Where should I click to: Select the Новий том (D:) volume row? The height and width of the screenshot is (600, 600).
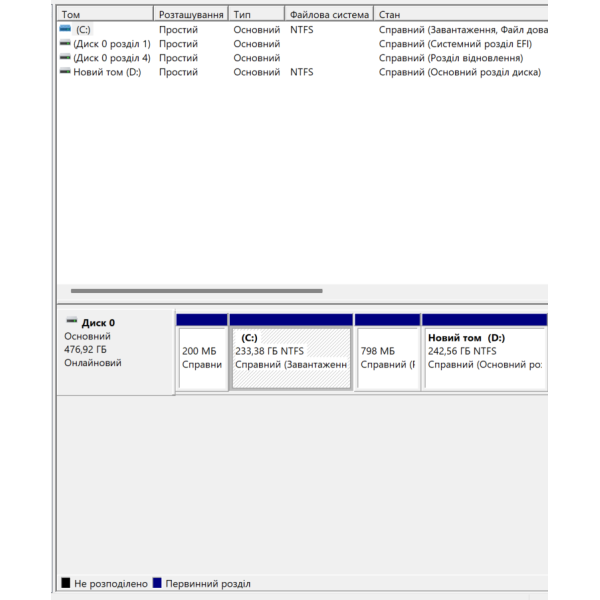[x=302, y=72]
